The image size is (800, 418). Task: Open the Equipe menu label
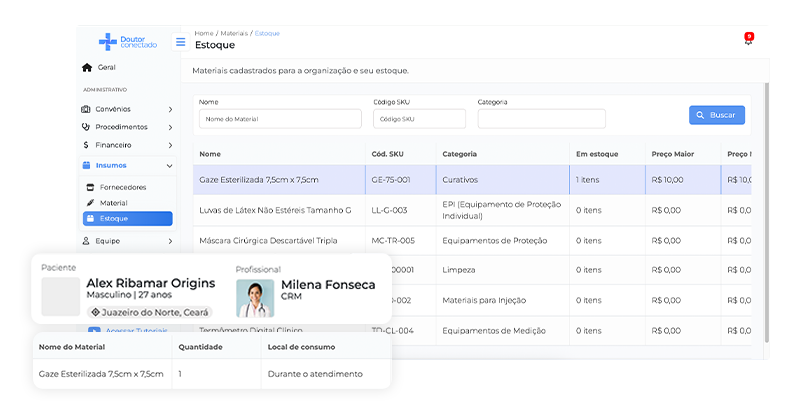[x=108, y=241]
